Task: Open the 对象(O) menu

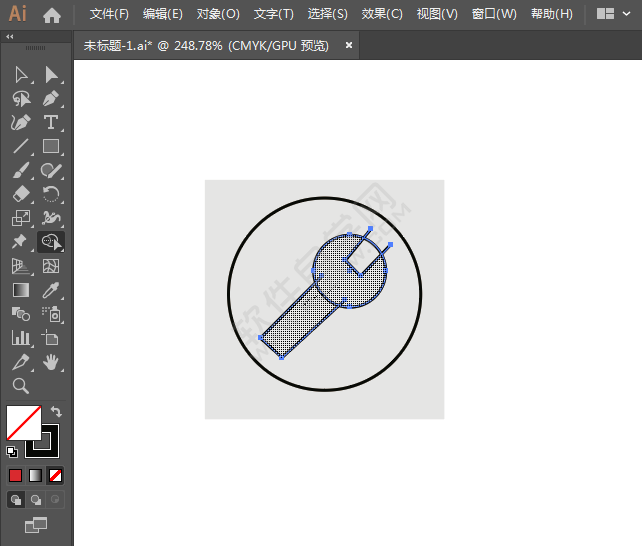Action: (x=218, y=14)
